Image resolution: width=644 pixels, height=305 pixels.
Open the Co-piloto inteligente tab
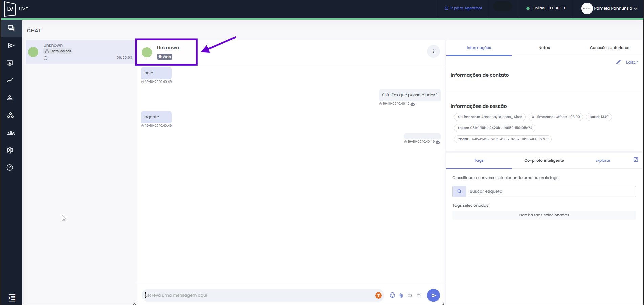tap(544, 160)
